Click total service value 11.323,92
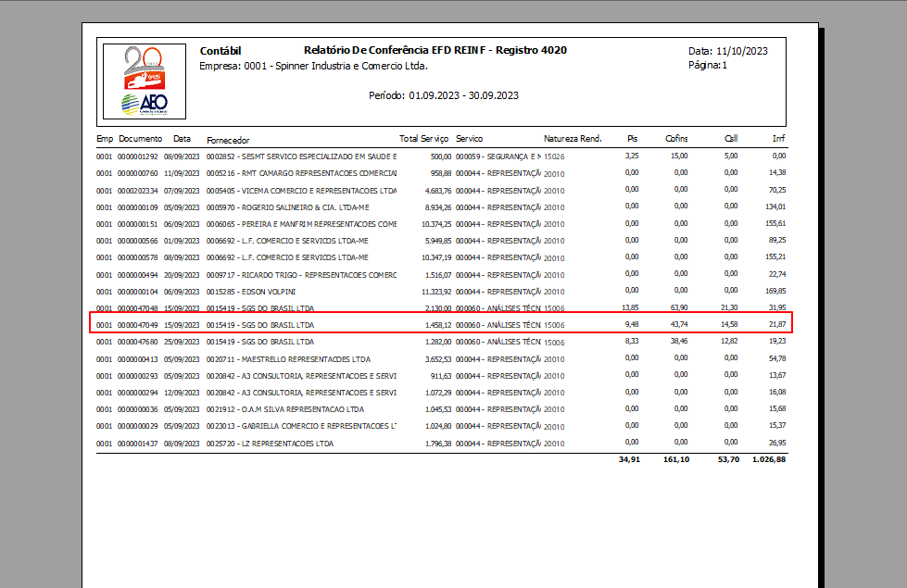Image resolution: width=907 pixels, height=588 pixels. pos(436,292)
